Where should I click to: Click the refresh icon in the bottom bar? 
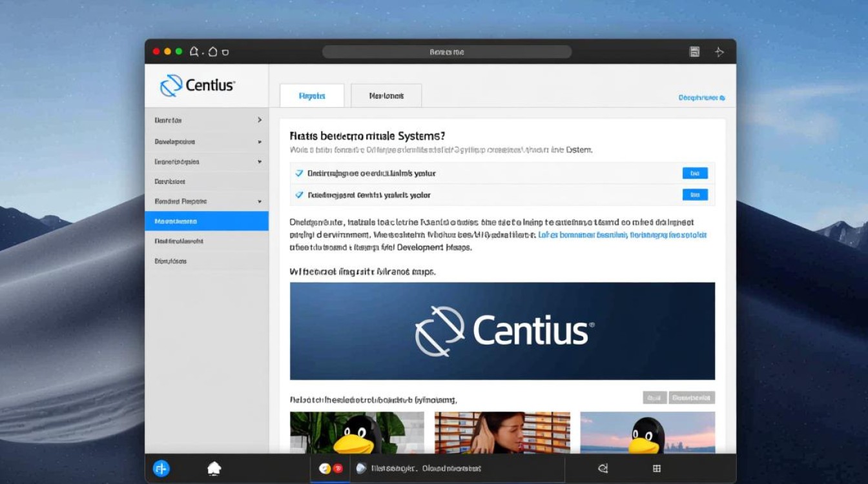[x=603, y=469]
